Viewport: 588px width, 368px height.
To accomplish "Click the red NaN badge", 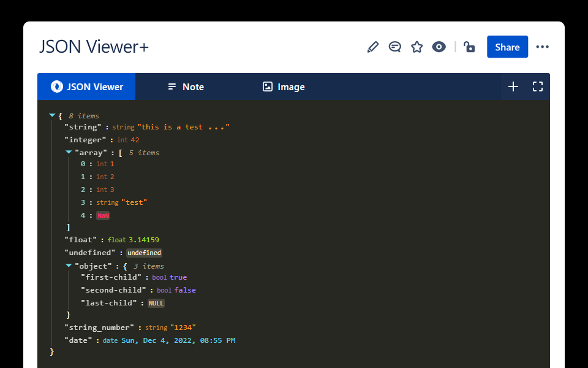I will (x=103, y=215).
